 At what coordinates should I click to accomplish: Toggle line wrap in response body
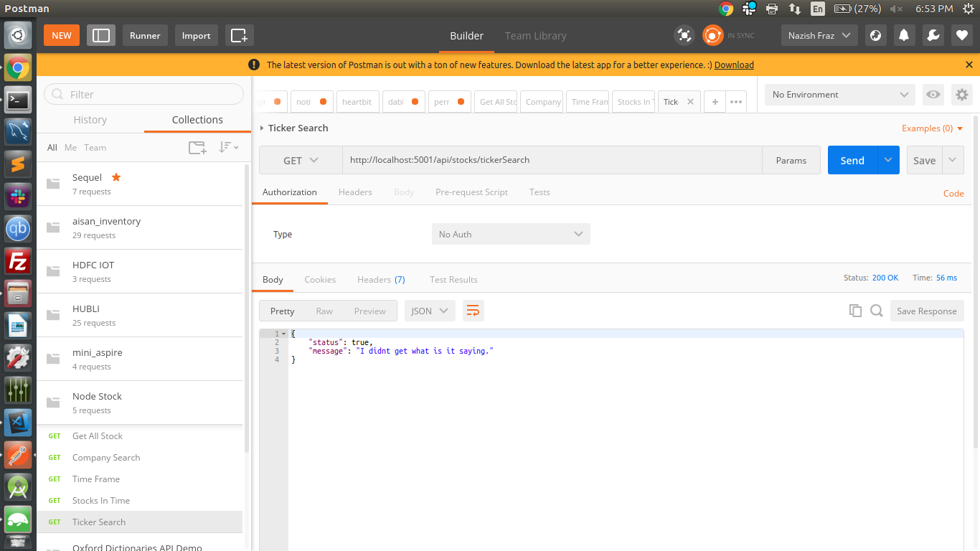(473, 311)
